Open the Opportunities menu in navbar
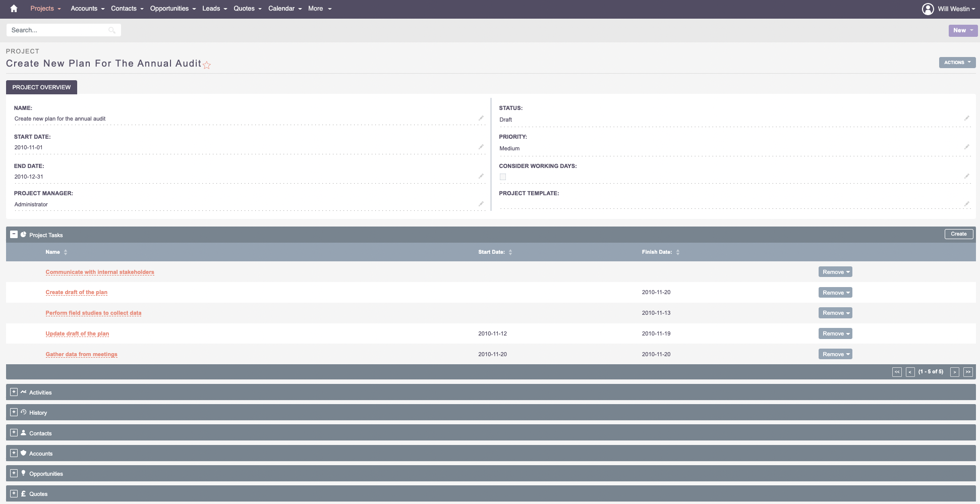980x504 pixels. (x=172, y=9)
